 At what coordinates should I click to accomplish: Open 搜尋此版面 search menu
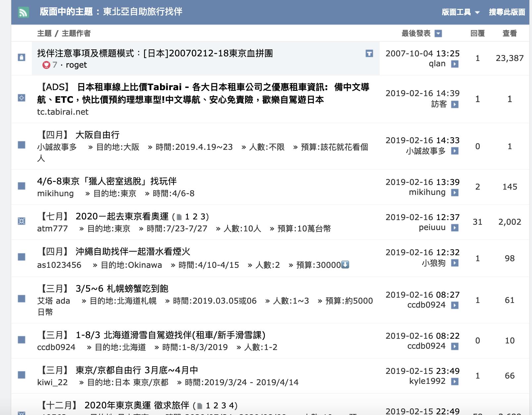507,12
